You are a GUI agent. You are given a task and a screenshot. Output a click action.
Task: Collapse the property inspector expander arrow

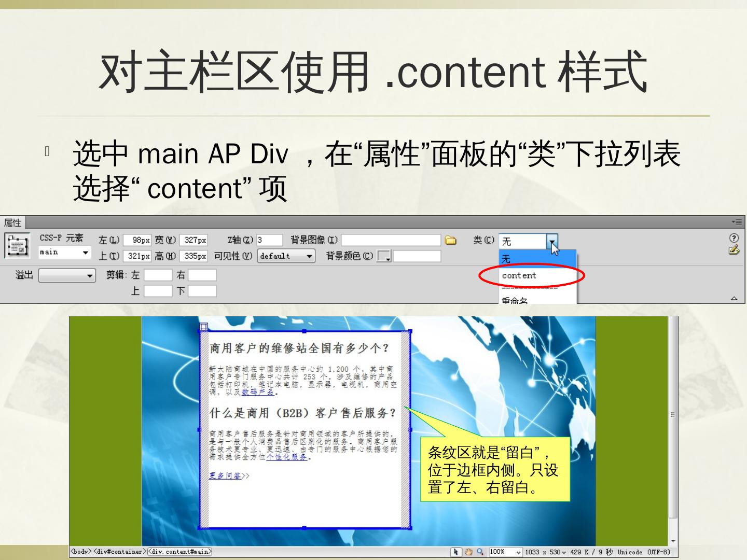coord(734,298)
